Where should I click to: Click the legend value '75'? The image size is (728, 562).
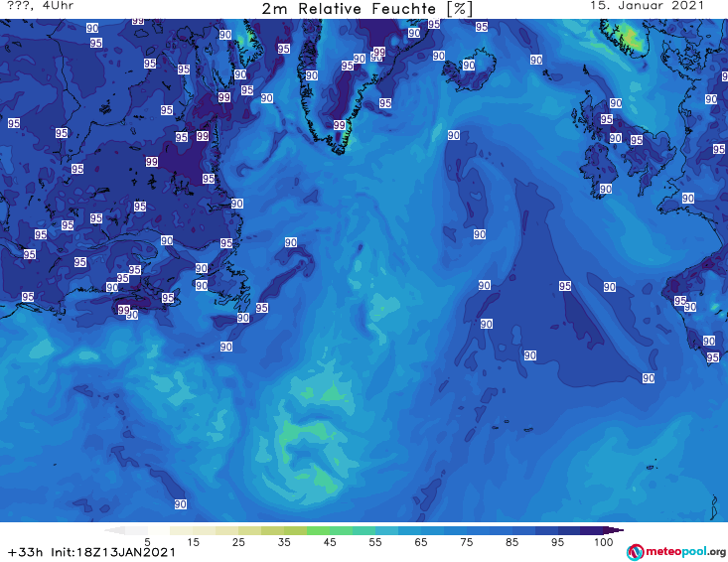(466, 541)
